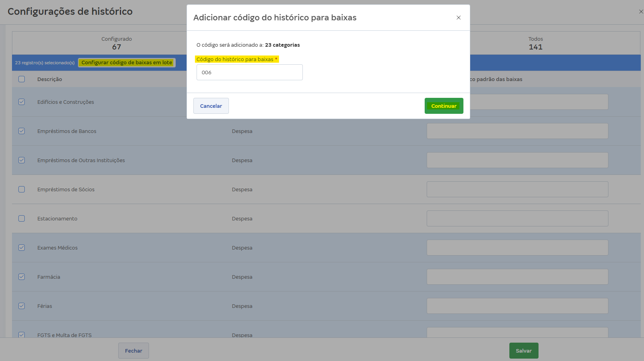Viewport: 644px width, 361px height.
Task: Click 'Configurar código de baixas em lote'
Action: 127,62
